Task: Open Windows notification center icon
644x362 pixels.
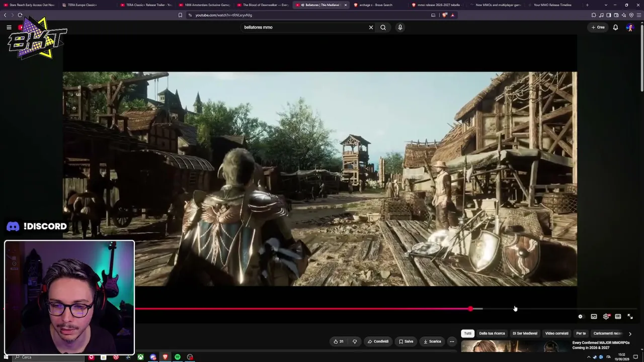Action: 636,357
